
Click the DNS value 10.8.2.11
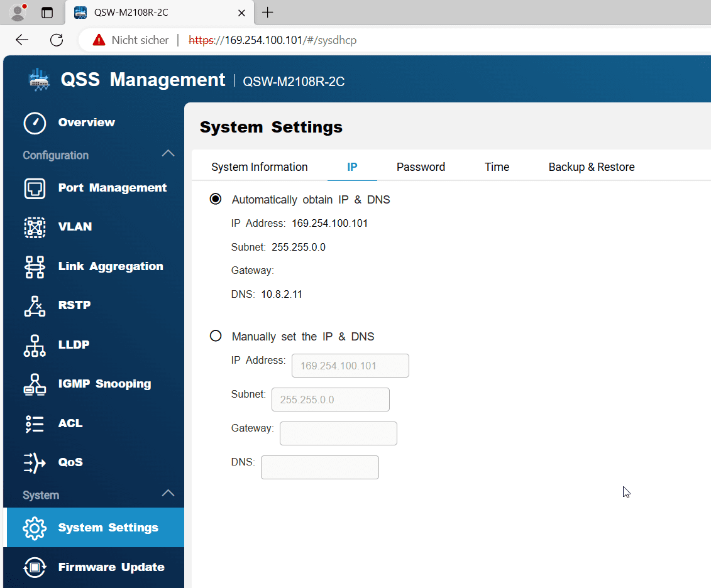(282, 294)
